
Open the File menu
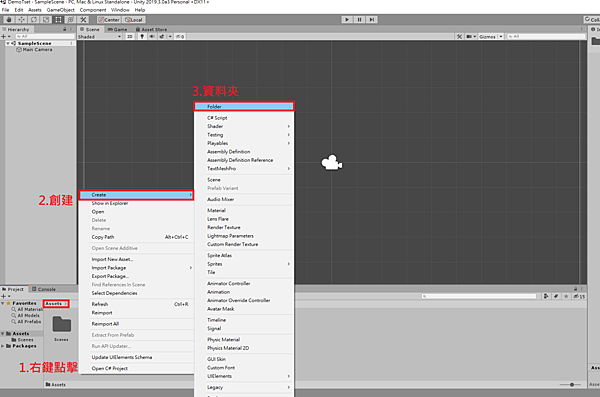point(5,10)
